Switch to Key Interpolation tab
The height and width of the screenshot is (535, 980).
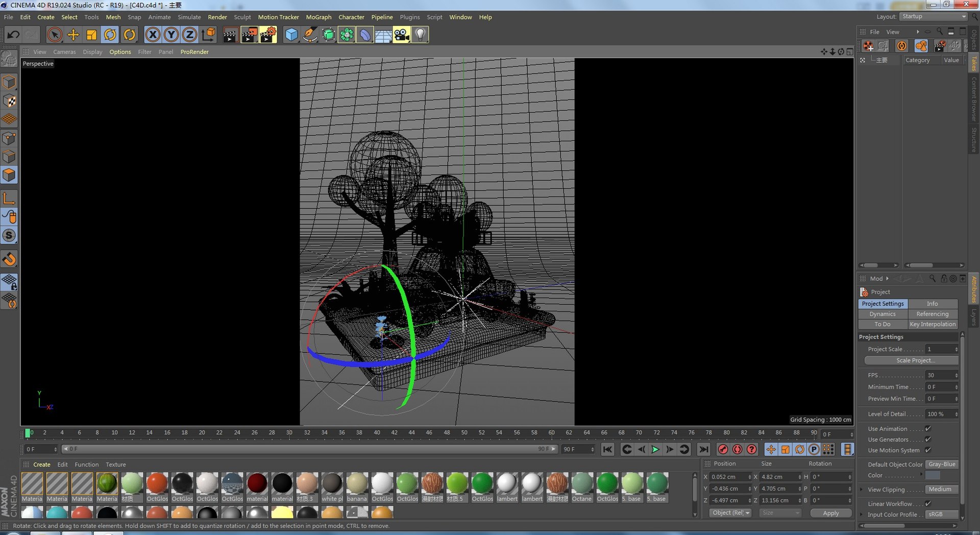933,324
